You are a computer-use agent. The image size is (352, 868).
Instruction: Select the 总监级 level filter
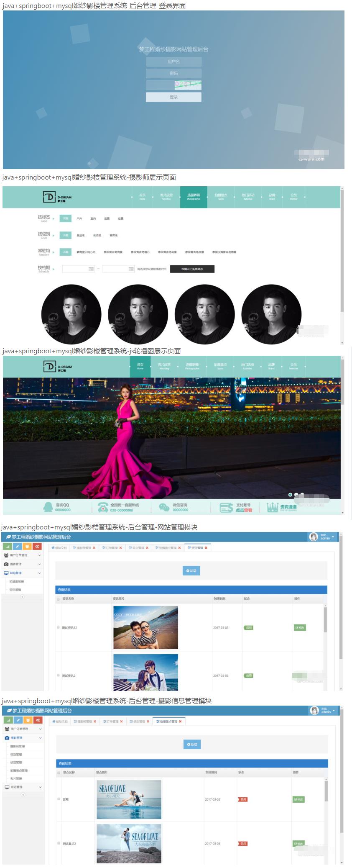tap(81, 236)
